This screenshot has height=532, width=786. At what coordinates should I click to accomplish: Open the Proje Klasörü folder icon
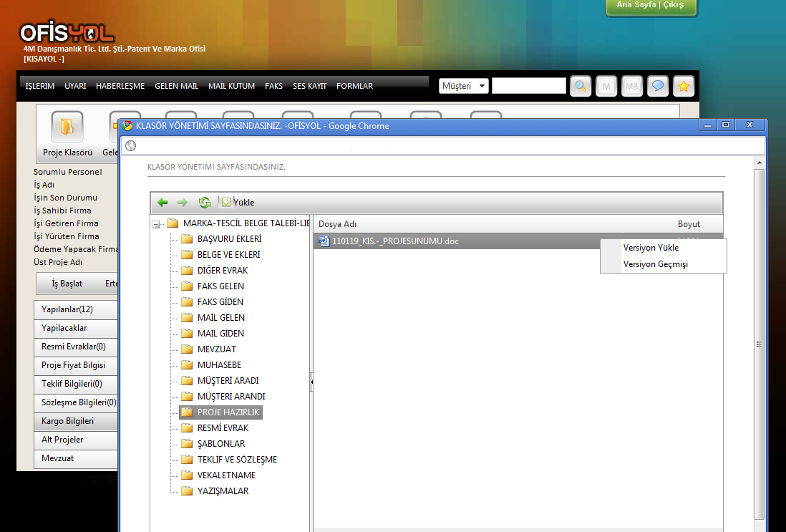tap(67, 127)
